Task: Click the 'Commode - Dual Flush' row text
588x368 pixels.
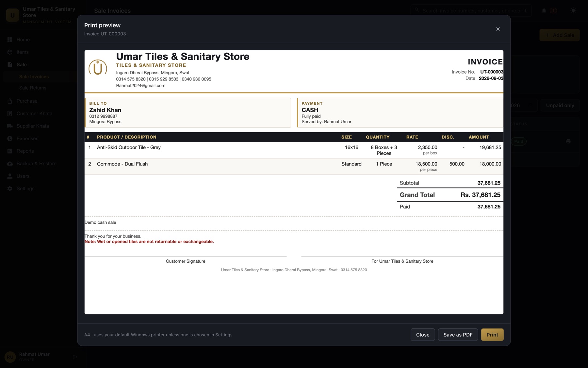Action: (122, 164)
